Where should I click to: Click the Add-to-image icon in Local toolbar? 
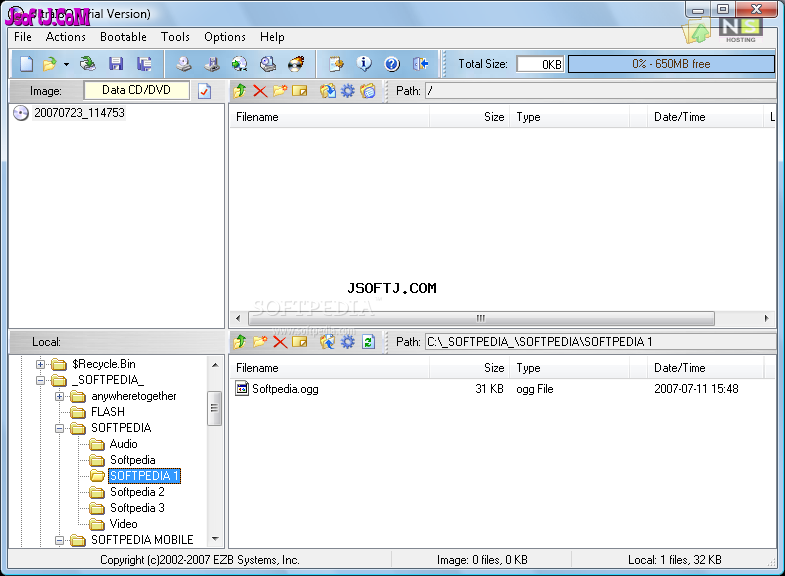pyautogui.click(x=328, y=342)
